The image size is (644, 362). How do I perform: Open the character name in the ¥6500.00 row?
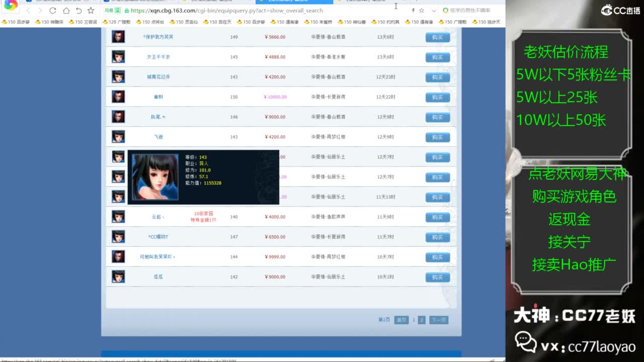point(158,237)
